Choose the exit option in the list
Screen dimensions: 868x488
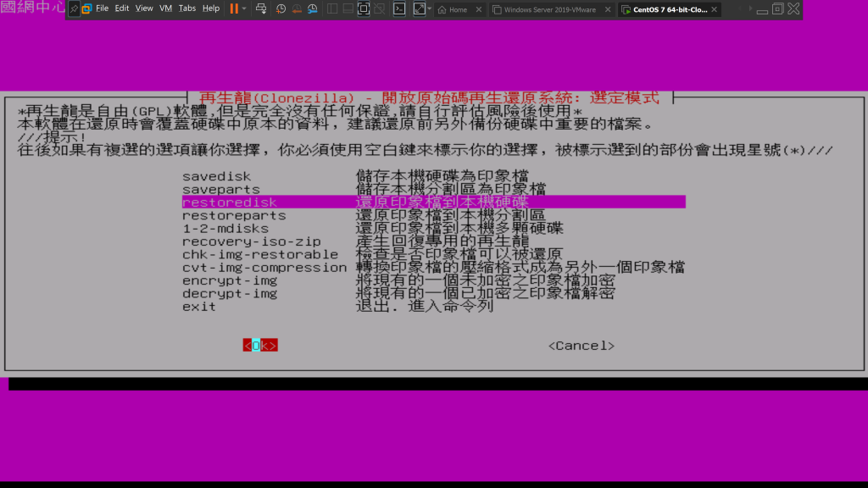(x=199, y=306)
